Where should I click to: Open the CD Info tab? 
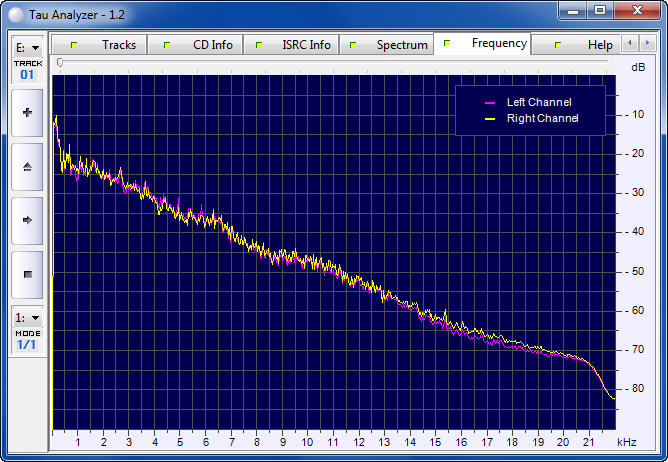[x=201, y=45]
